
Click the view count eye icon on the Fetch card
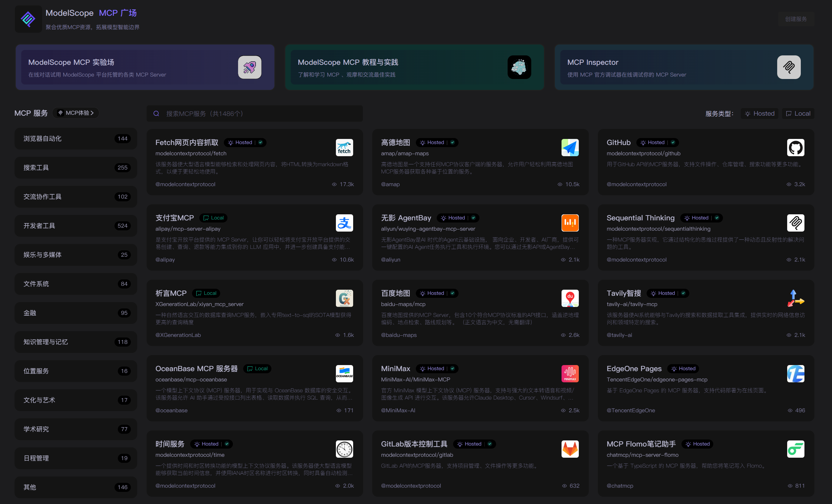click(x=334, y=184)
